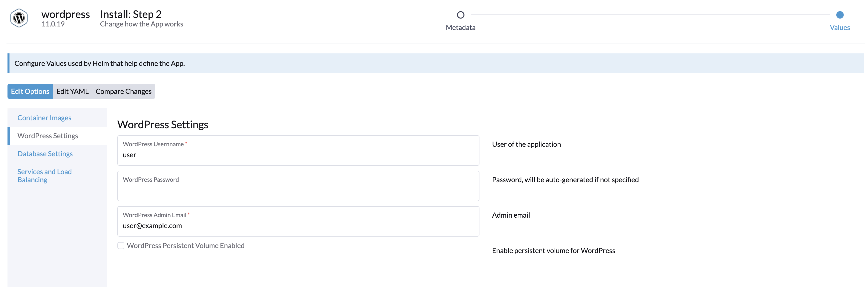Click the Metadata step label
The height and width of the screenshot is (287, 868).
[x=460, y=28]
